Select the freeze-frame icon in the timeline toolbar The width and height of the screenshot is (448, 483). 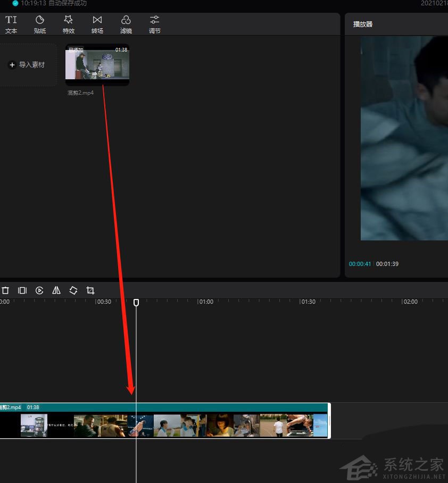pyautogui.click(x=22, y=290)
